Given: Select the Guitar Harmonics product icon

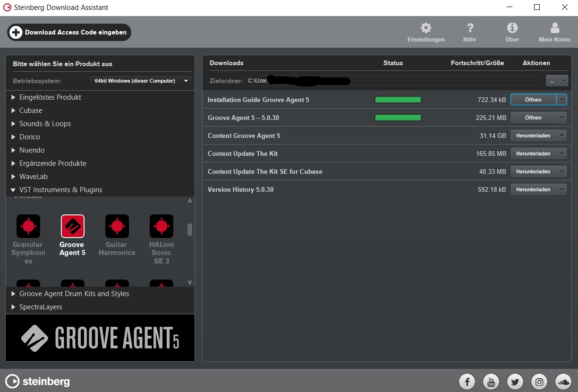Looking at the screenshot, I should [x=117, y=226].
